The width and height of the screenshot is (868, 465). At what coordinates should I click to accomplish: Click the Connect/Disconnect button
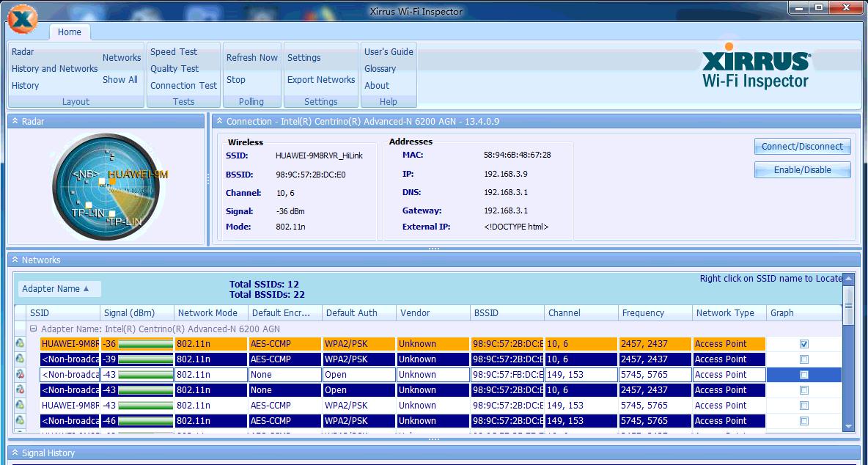click(x=802, y=147)
